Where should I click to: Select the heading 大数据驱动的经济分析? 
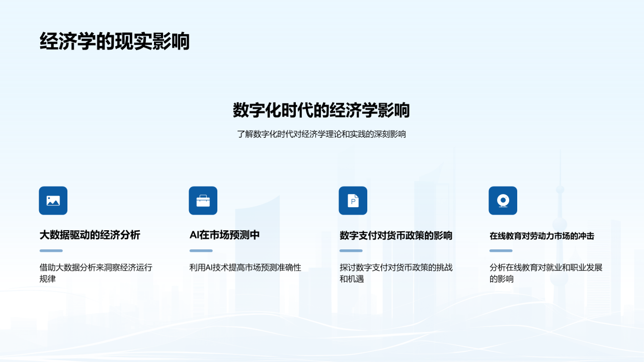click(90, 235)
